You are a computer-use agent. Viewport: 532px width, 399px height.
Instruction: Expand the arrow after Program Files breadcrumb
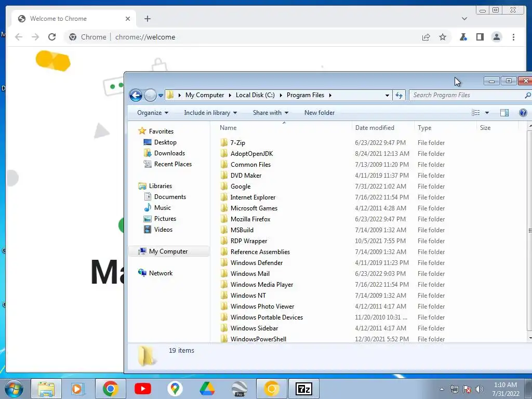330,96
